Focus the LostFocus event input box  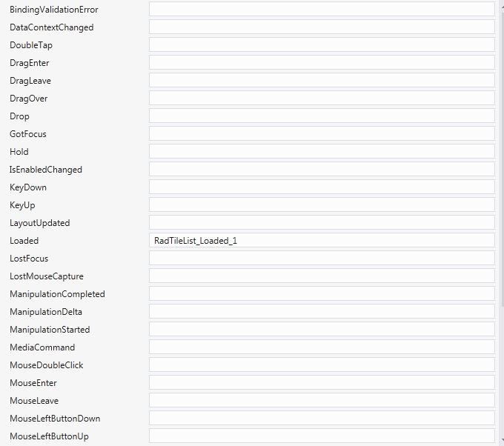(x=322, y=258)
